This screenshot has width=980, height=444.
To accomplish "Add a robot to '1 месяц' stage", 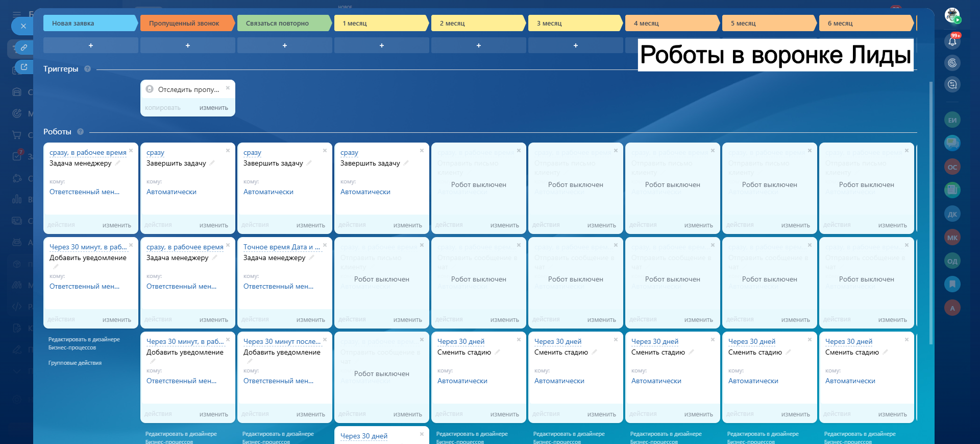I will [x=382, y=45].
